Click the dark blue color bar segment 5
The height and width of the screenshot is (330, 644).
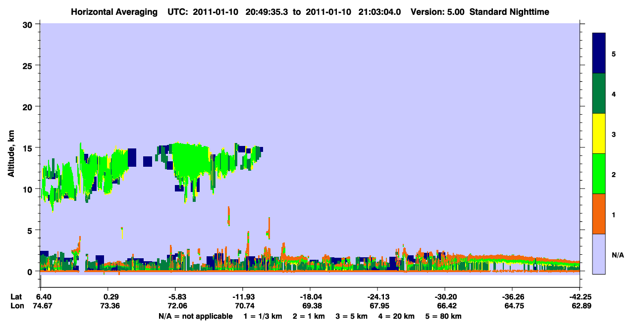tap(599, 53)
